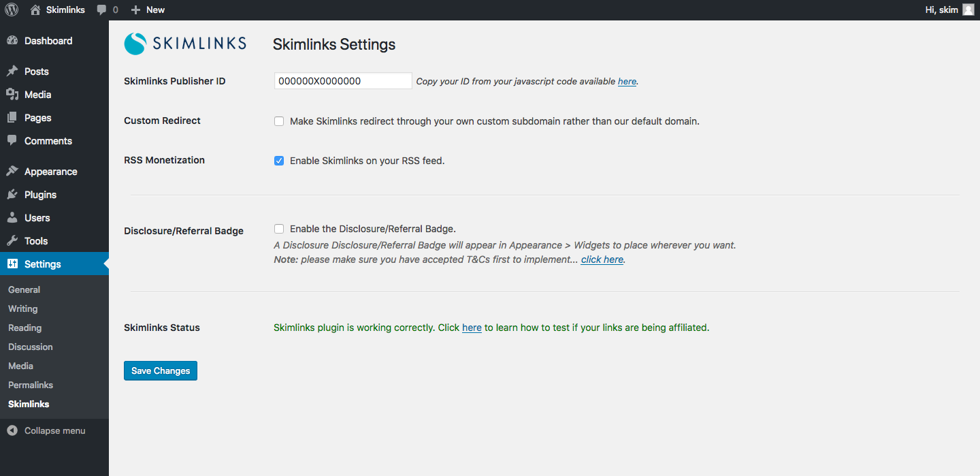Click the Tools wrench icon

(x=12, y=241)
